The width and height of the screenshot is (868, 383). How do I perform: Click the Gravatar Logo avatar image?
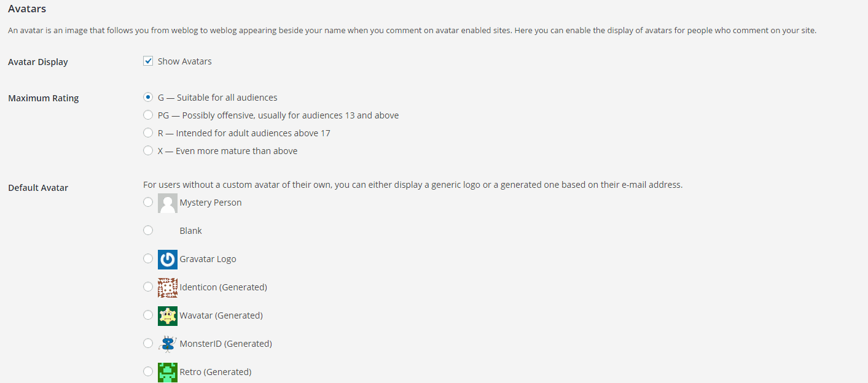pos(167,260)
